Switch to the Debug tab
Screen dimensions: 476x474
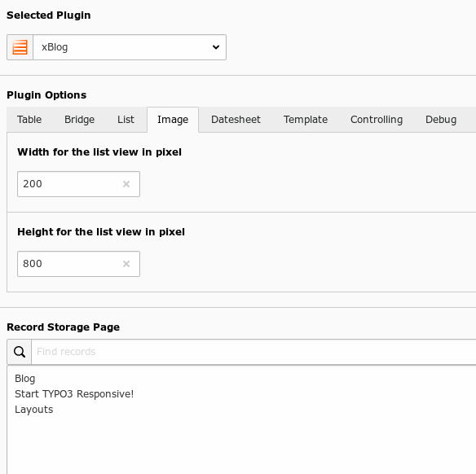(x=441, y=120)
